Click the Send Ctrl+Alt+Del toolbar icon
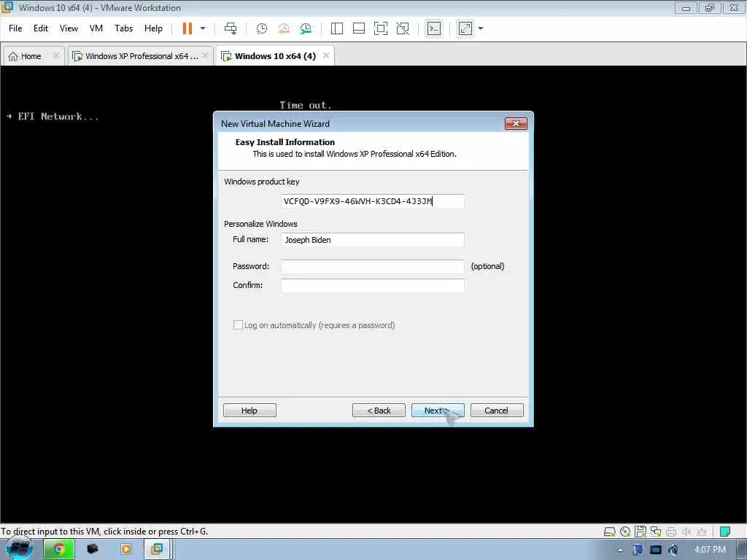747x560 pixels. (x=231, y=28)
